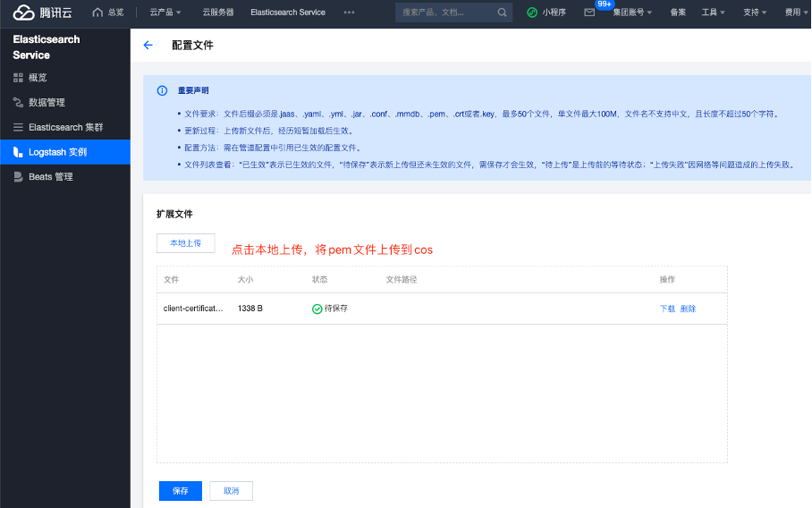Click the Tencent Cloud logo
Screen dimensions: 812x508
[x=42, y=13]
